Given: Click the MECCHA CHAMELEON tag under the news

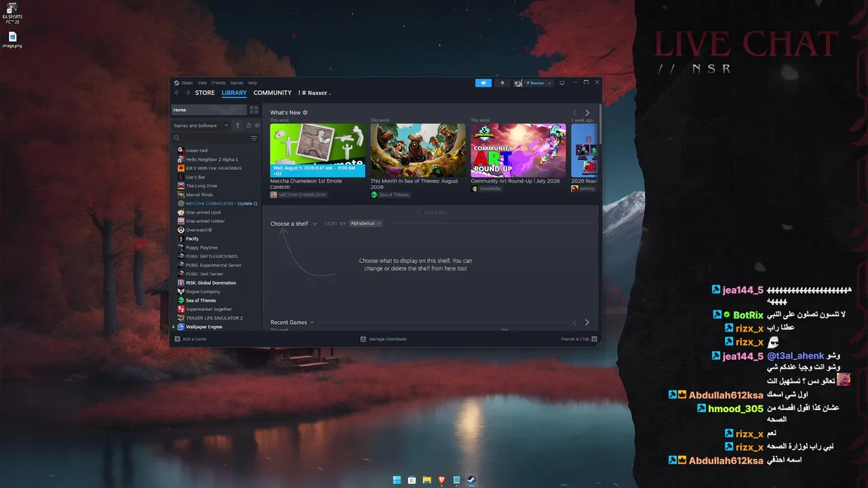Looking at the screenshot, I should 298,195.
